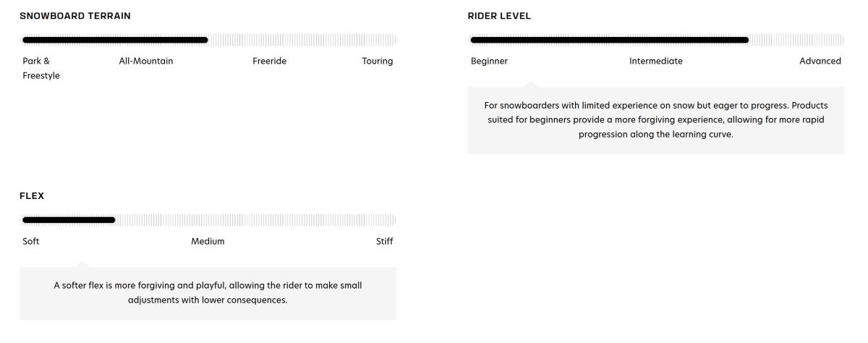Click the Rider Level slider bar

click(x=657, y=40)
